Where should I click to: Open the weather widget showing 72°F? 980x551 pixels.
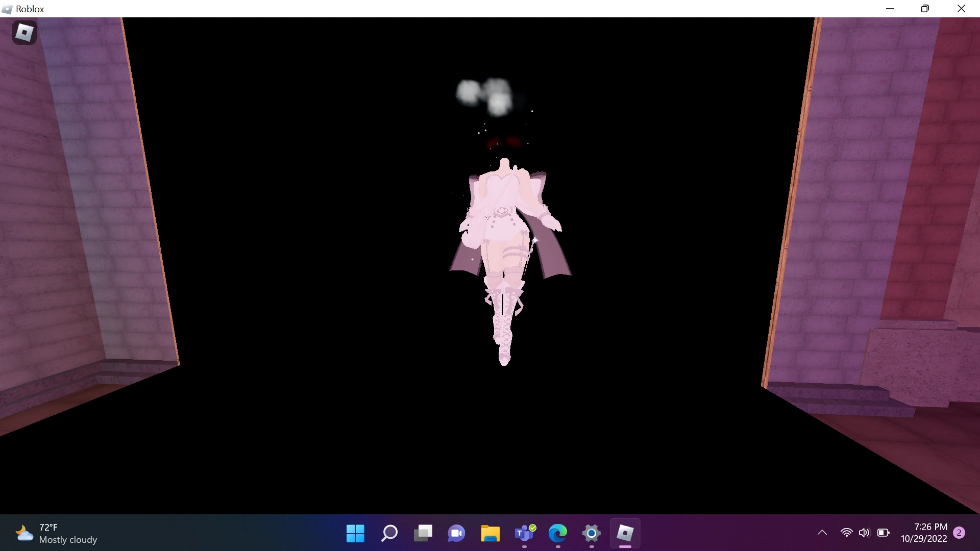[56, 534]
